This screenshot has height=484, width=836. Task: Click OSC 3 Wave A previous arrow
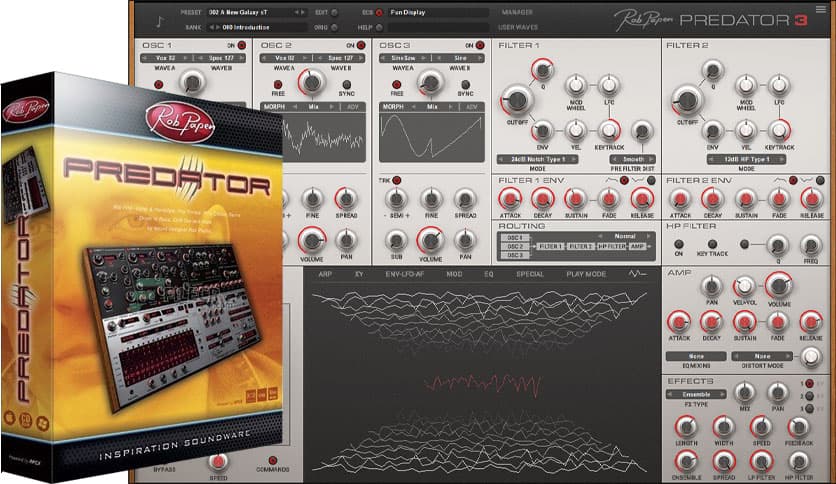click(x=383, y=58)
